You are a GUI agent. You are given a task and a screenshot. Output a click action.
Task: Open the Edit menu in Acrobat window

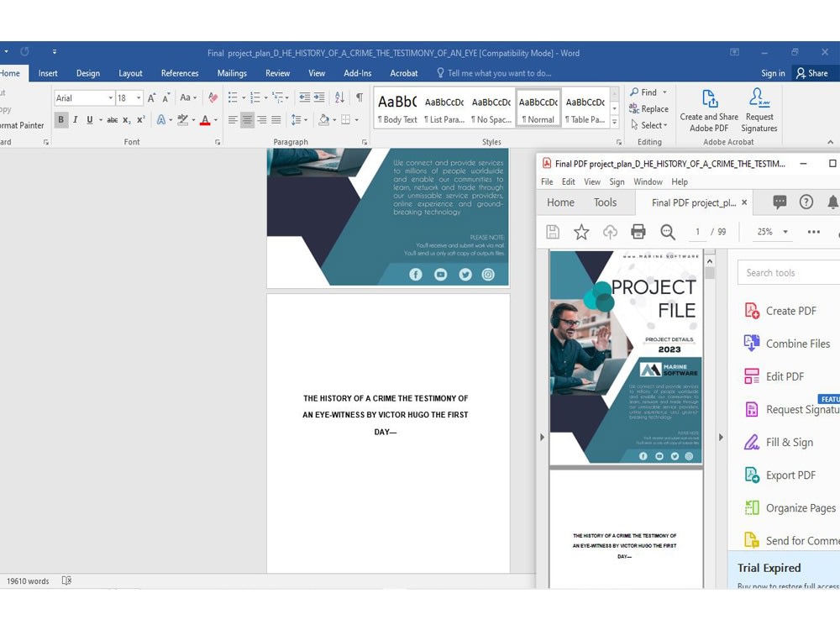click(x=568, y=182)
